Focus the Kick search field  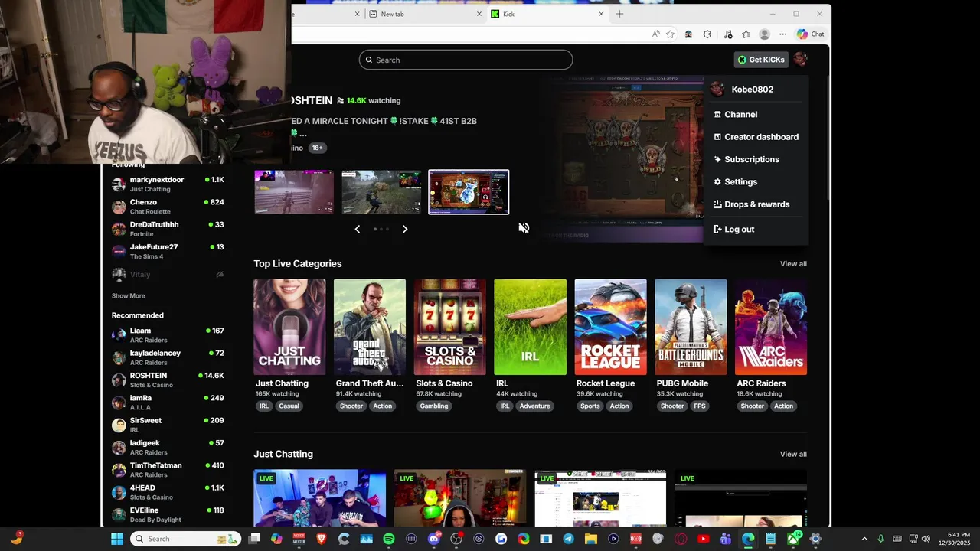tap(465, 60)
